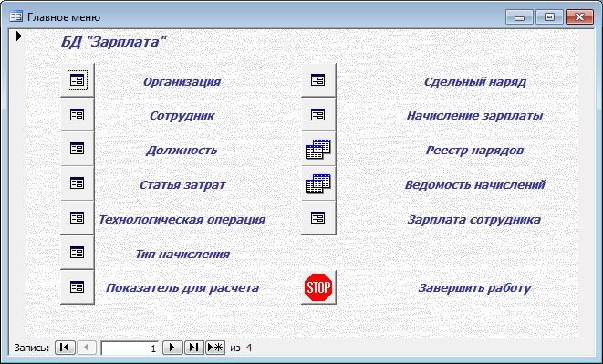This screenshot has height=364, width=603.
Task: Open the Статья затрат form button
Action: pos(78,183)
